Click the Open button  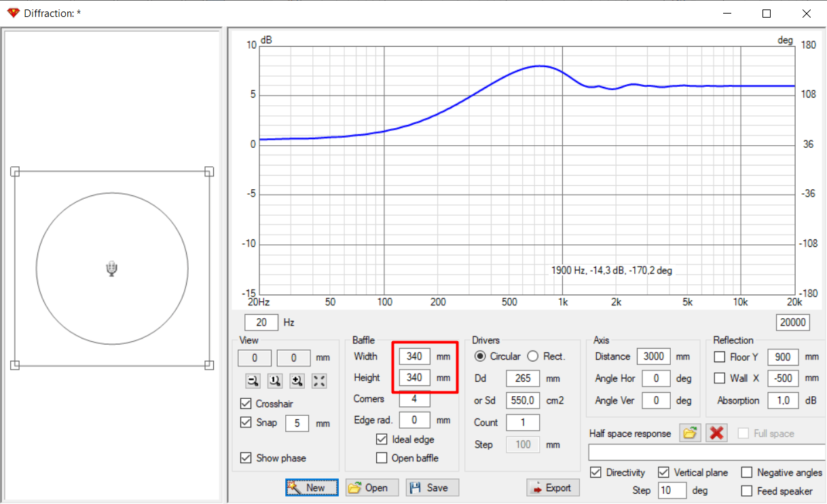point(372,487)
